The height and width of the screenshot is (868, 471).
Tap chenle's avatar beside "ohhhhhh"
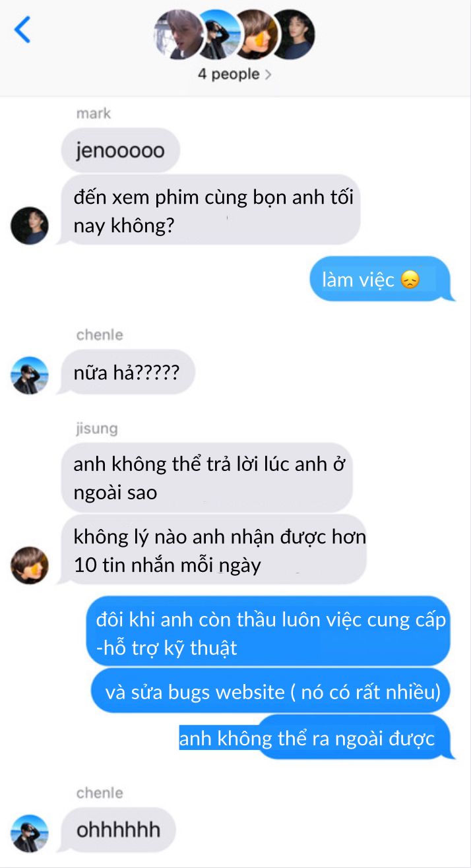(30, 834)
